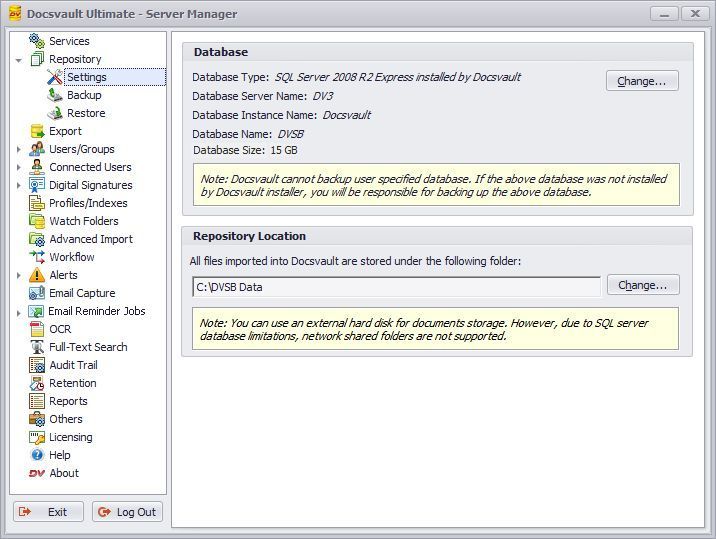The width and height of the screenshot is (716, 539).
Task: Click the Reports icon
Action: 37,401
